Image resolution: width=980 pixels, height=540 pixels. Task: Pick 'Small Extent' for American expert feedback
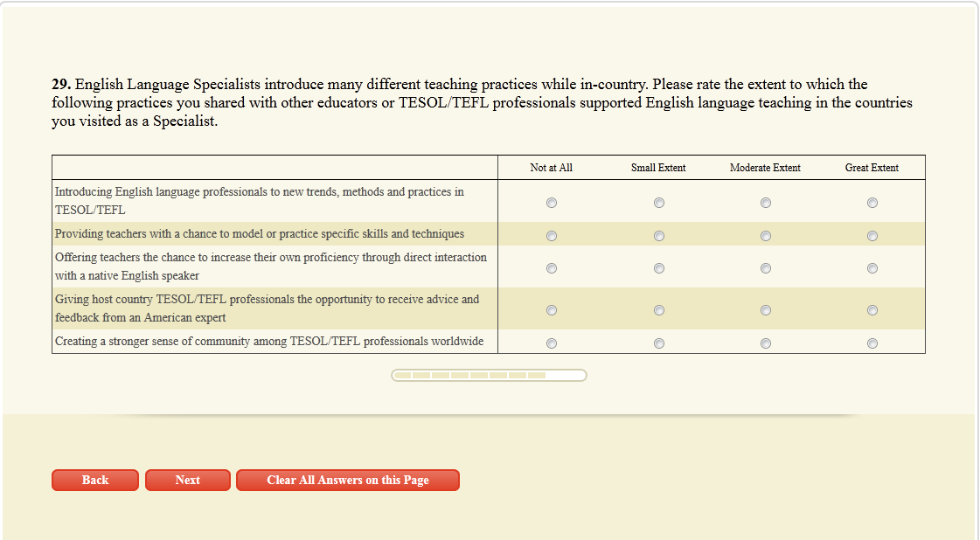(659, 310)
